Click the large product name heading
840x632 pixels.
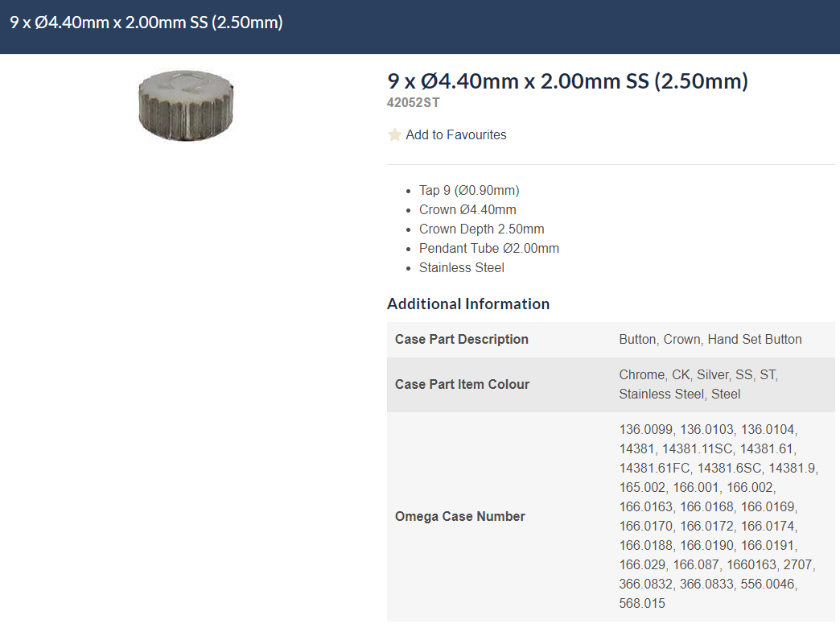pyautogui.click(x=567, y=81)
